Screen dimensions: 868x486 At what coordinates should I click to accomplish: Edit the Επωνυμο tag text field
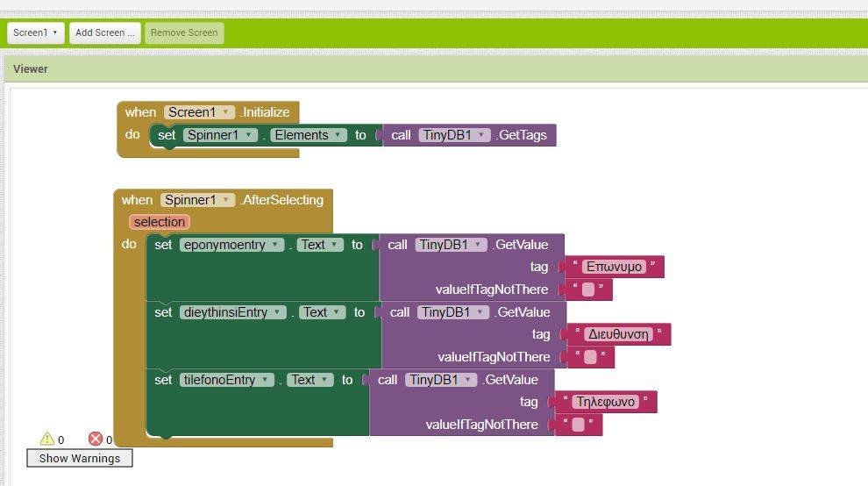click(x=614, y=267)
